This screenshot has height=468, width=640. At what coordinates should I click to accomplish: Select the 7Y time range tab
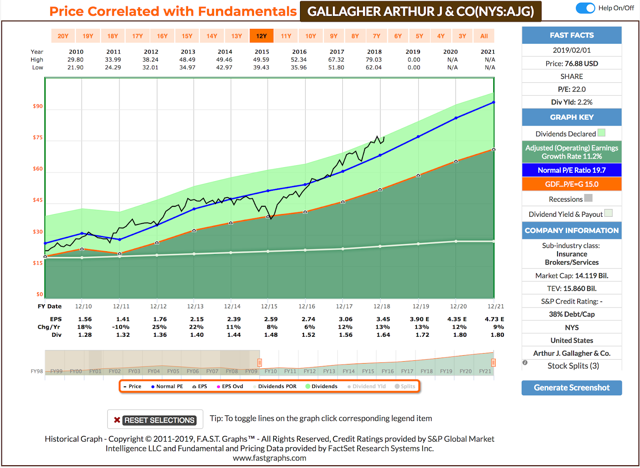(x=376, y=36)
